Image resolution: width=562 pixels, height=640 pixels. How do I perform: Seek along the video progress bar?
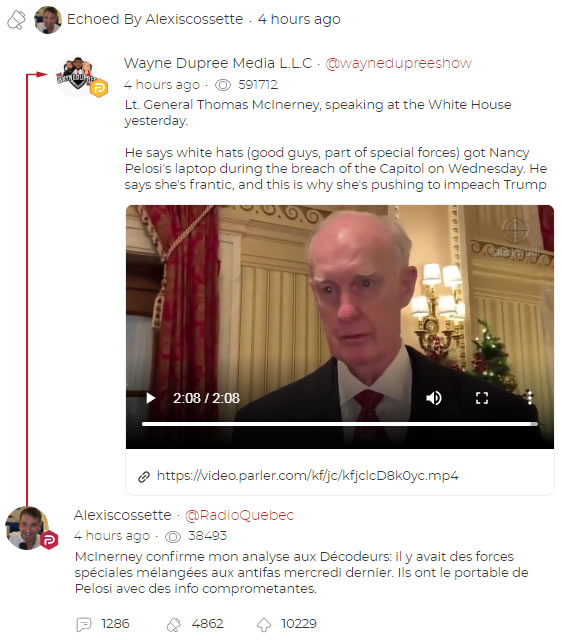(x=339, y=424)
